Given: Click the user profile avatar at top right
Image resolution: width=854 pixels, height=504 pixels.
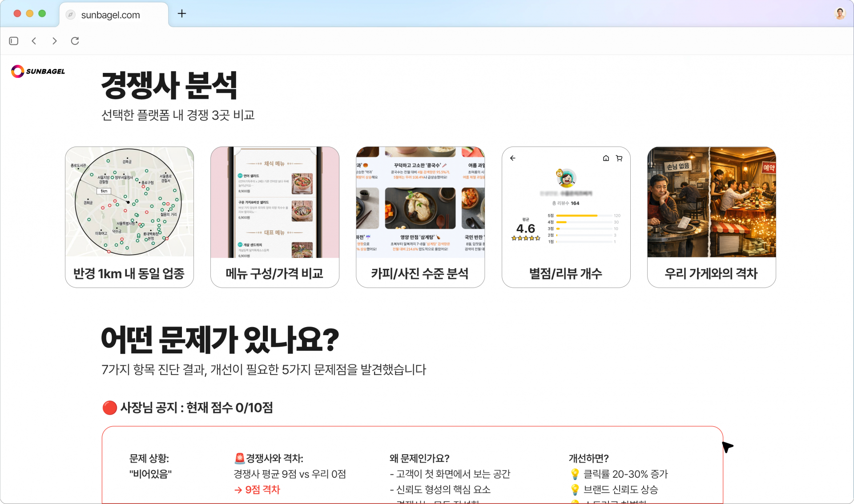Looking at the screenshot, I should click(x=840, y=13).
